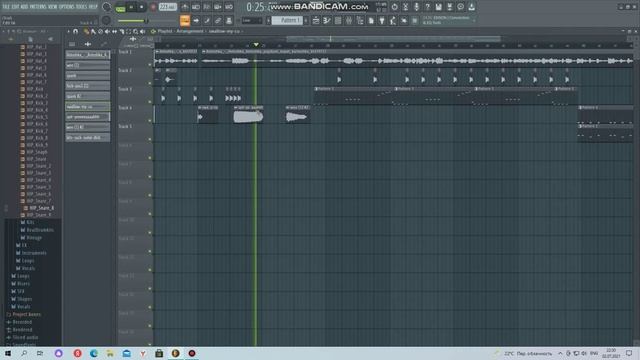Select the spark item in picker panel
This screenshot has width=640, height=360.
click(87, 76)
